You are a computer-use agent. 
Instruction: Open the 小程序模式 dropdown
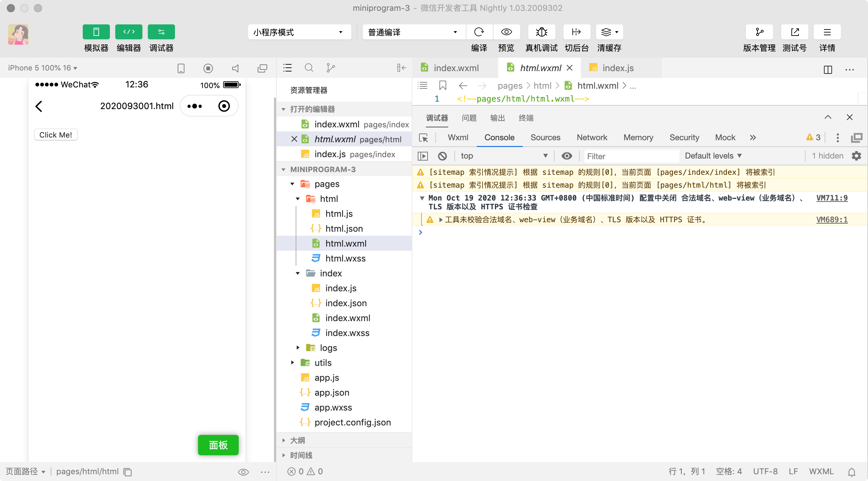(299, 32)
